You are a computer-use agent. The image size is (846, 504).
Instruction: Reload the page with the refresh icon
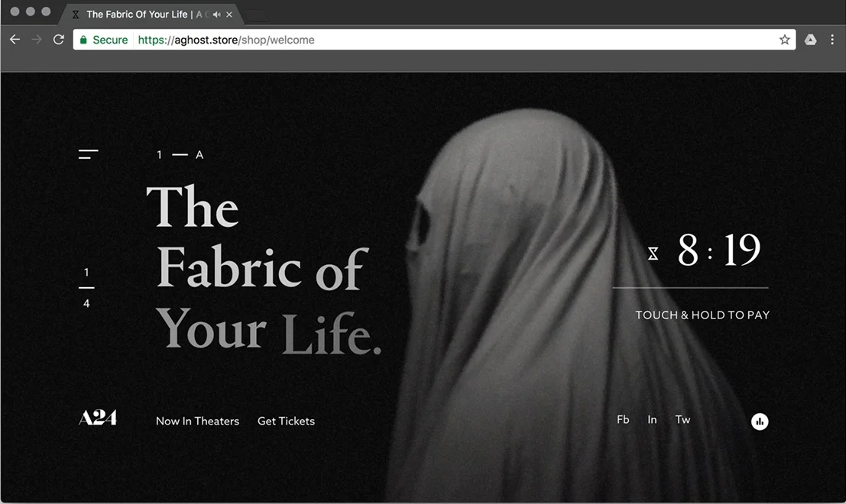58,40
